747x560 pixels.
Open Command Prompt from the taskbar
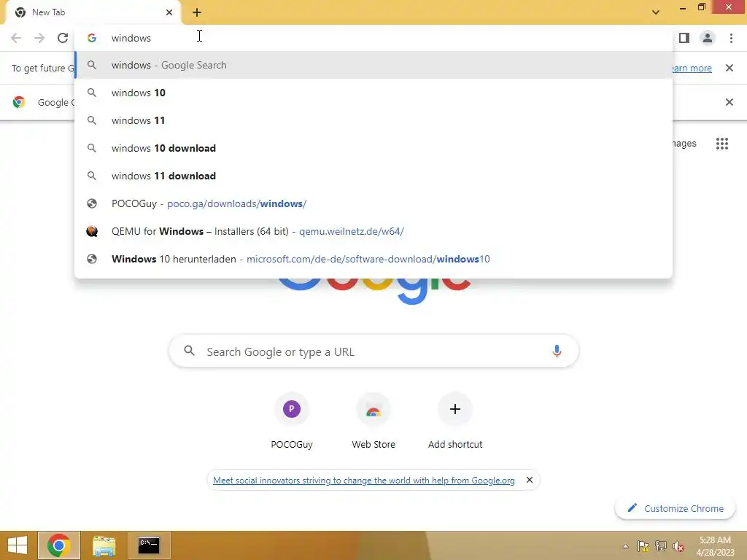pyautogui.click(x=149, y=545)
